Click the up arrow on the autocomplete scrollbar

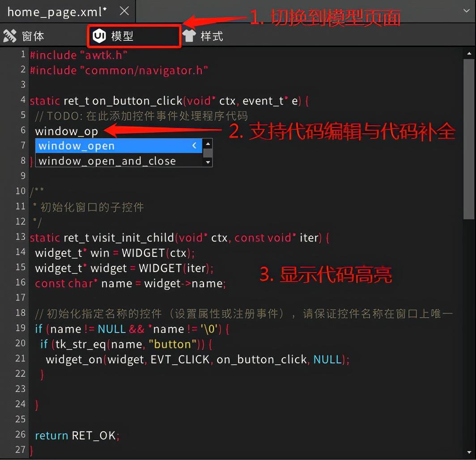point(207,144)
